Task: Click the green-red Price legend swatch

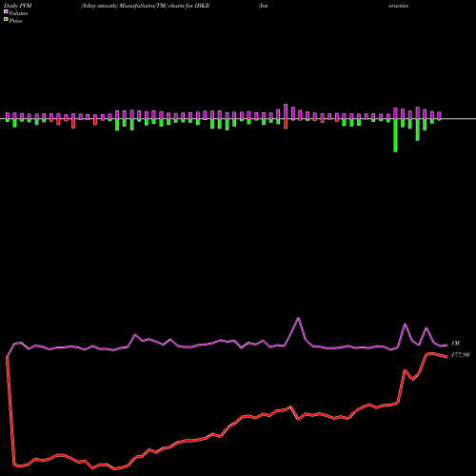Action: click(x=6, y=20)
